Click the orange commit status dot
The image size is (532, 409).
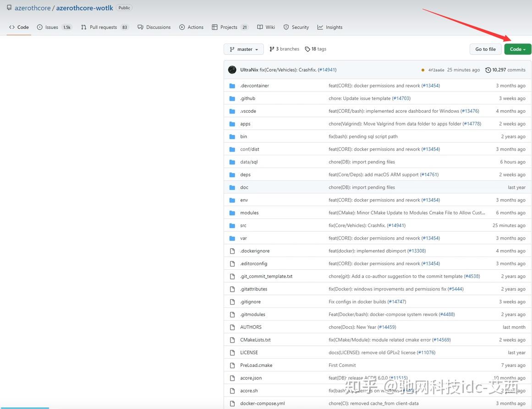[422, 70]
